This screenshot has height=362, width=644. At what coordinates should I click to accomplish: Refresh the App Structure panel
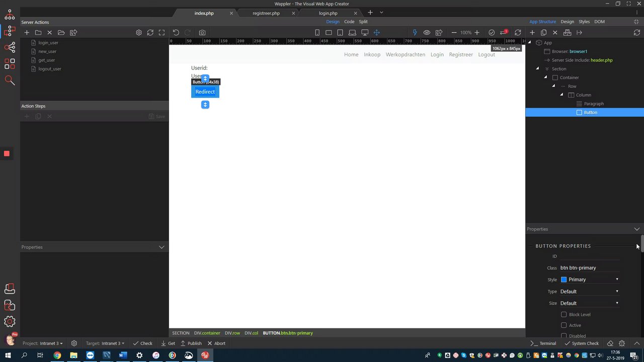pyautogui.click(x=637, y=33)
